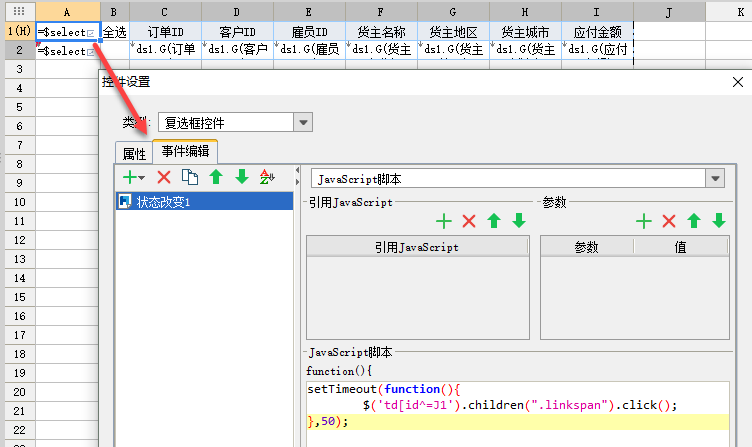This screenshot has height=447, width=752.
Task: Select the 货主地区 header cell
Action: [x=453, y=32]
